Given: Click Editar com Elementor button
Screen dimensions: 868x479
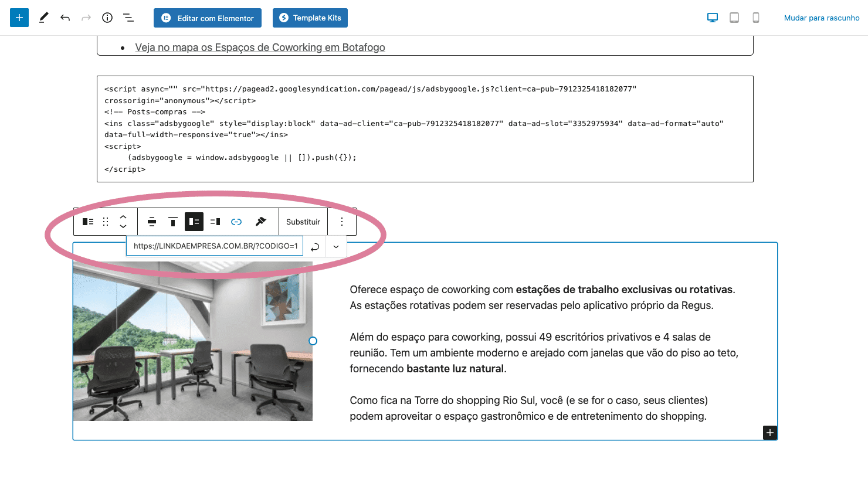Looking at the screenshot, I should tap(208, 18).
